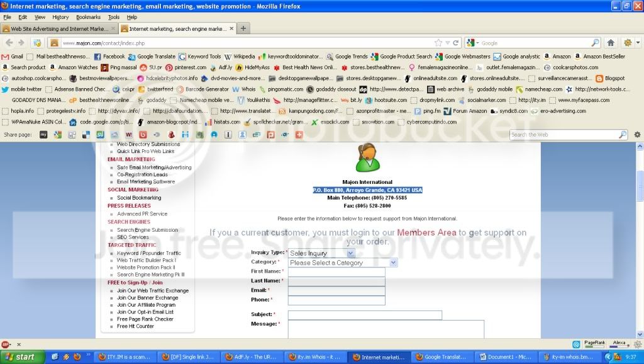
Task: Open the Bookmarks menu
Action: coord(88,17)
